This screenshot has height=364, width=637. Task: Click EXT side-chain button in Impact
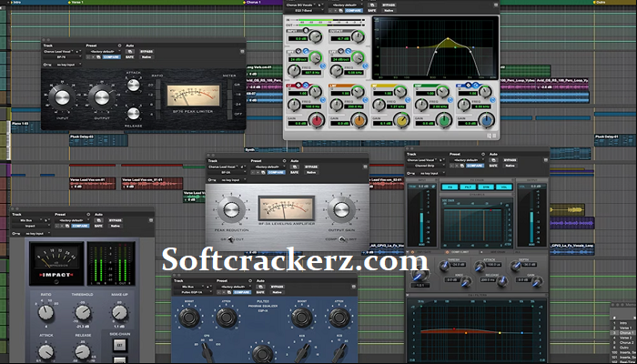point(120,345)
